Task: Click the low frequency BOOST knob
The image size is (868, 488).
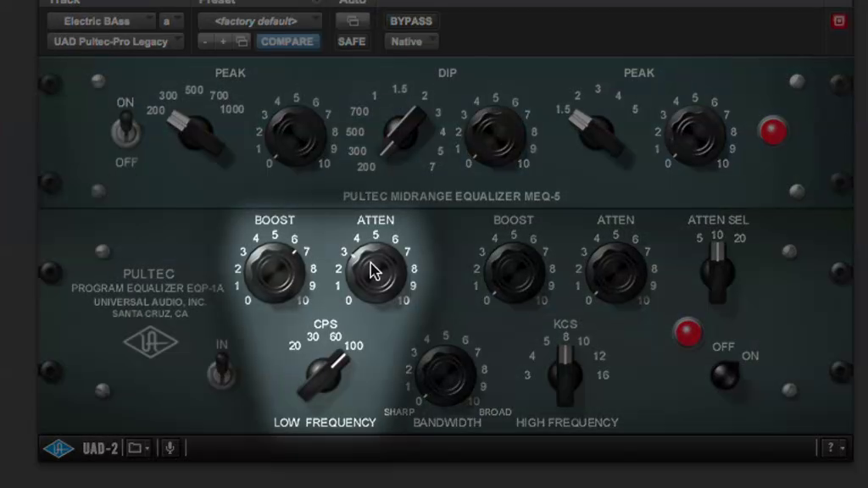Action: (275, 273)
